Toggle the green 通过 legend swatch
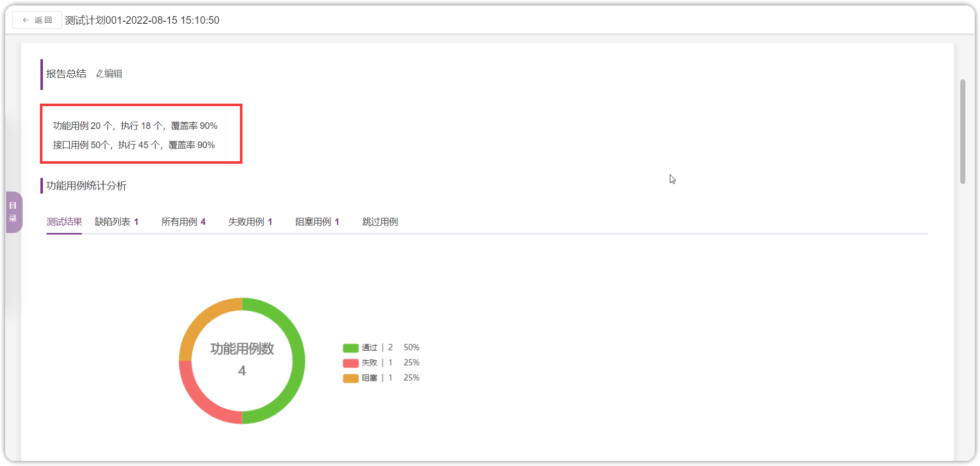Viewport: 980px width, 466px height. coord(351,348)
